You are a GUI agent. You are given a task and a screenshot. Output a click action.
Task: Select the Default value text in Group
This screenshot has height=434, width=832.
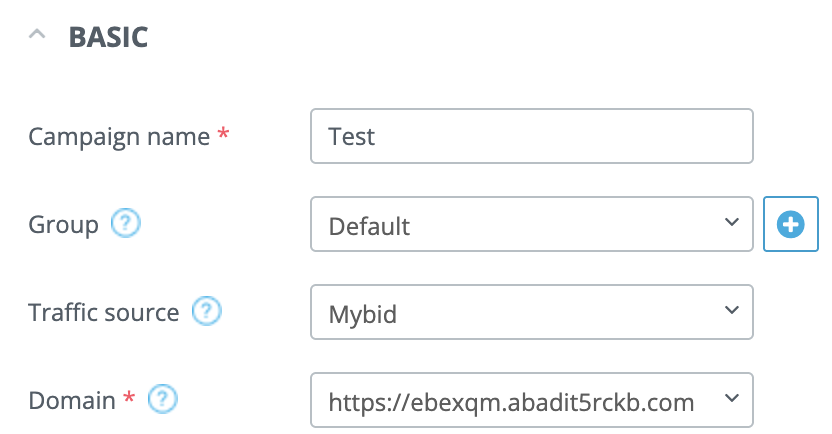(x=370, y=226)
